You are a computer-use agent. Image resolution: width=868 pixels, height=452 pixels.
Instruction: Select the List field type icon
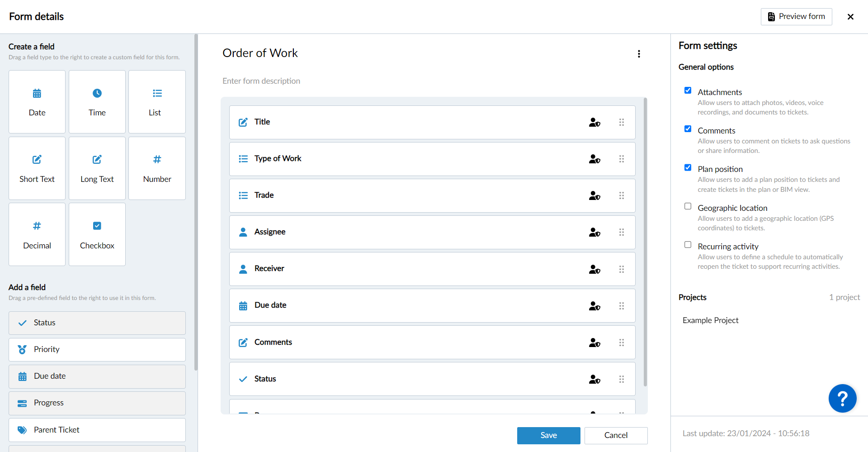157,93
